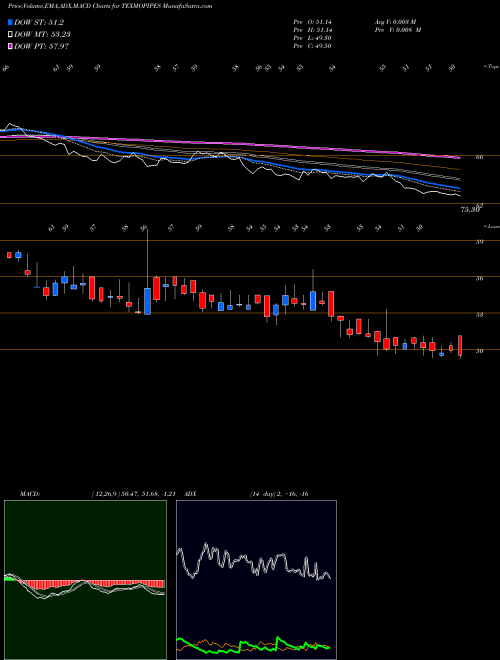Click the 'Avg V: 0.008 M' value
The height and width of the screenshot is (660, 500).
pos(395,22)
